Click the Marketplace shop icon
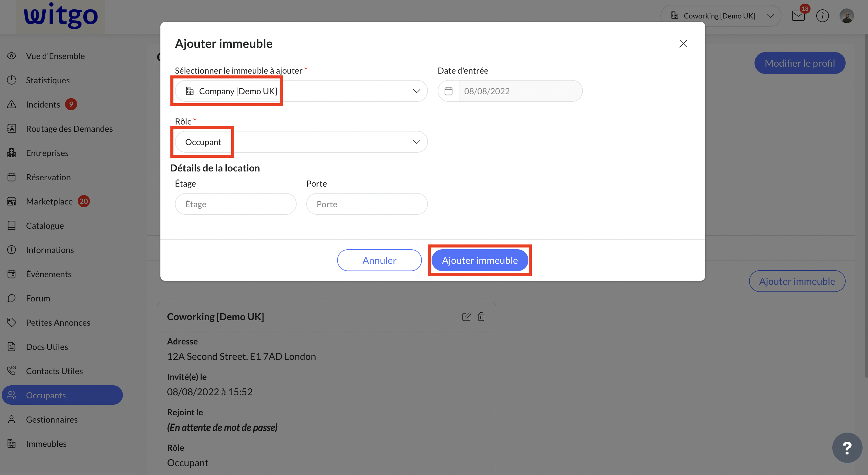Viewport: 868px width, 475px height. tap(12, 201)
